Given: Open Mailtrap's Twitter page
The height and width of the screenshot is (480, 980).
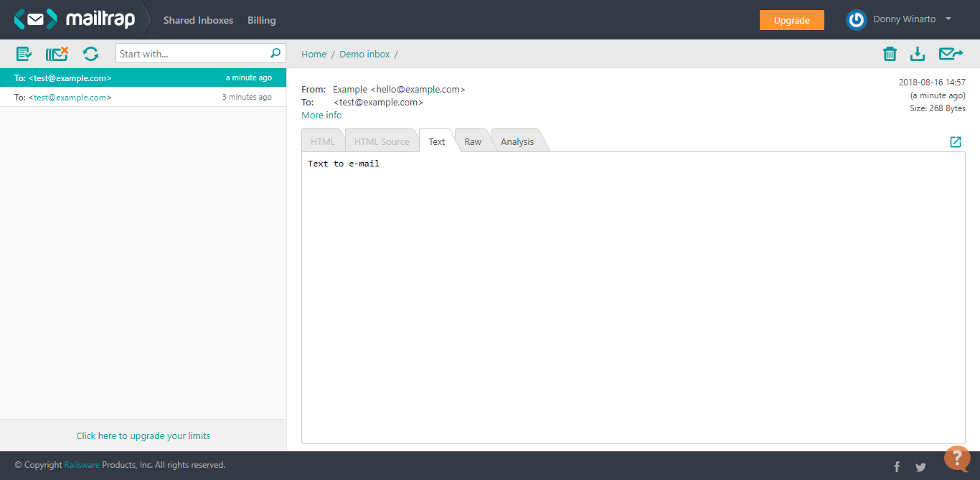Looking at the screenshot, I should tap(920, 466).
